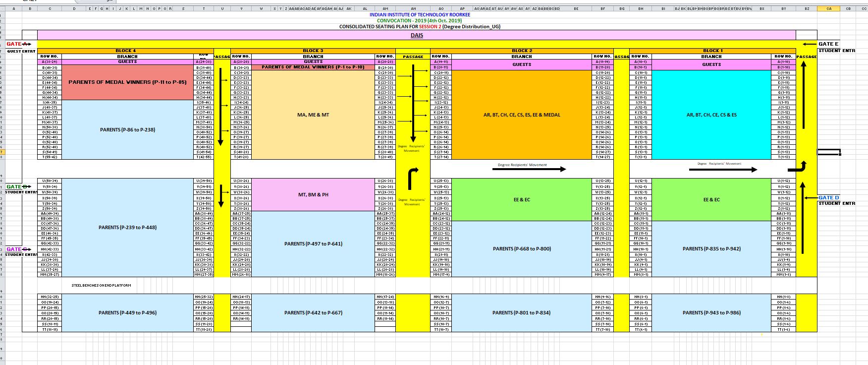The height and width of the screenshot is (365, 868).
Task: Click the 'MA, ME & MT' seating area
Action: 313,115
